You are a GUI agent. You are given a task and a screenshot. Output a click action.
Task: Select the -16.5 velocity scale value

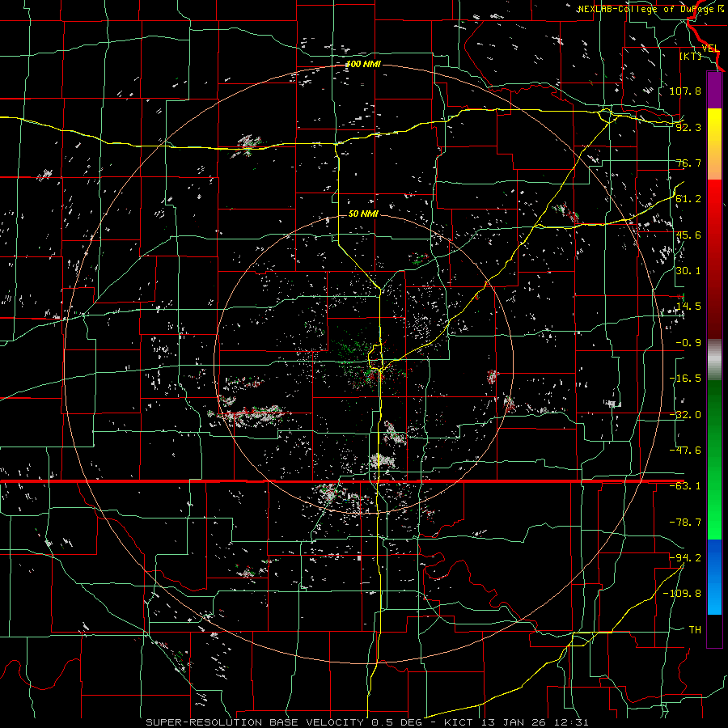(x=685, y=379)
